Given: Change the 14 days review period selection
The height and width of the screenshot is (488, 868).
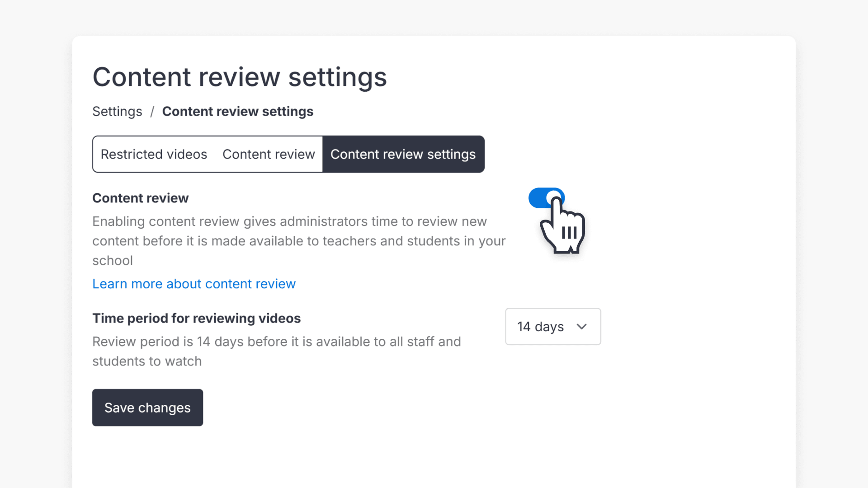Looking at the screenshot, I should 552,326.
